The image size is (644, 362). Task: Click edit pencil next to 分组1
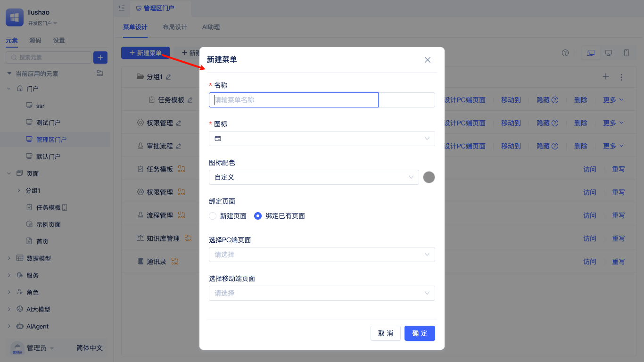click(x=168, y=77)
